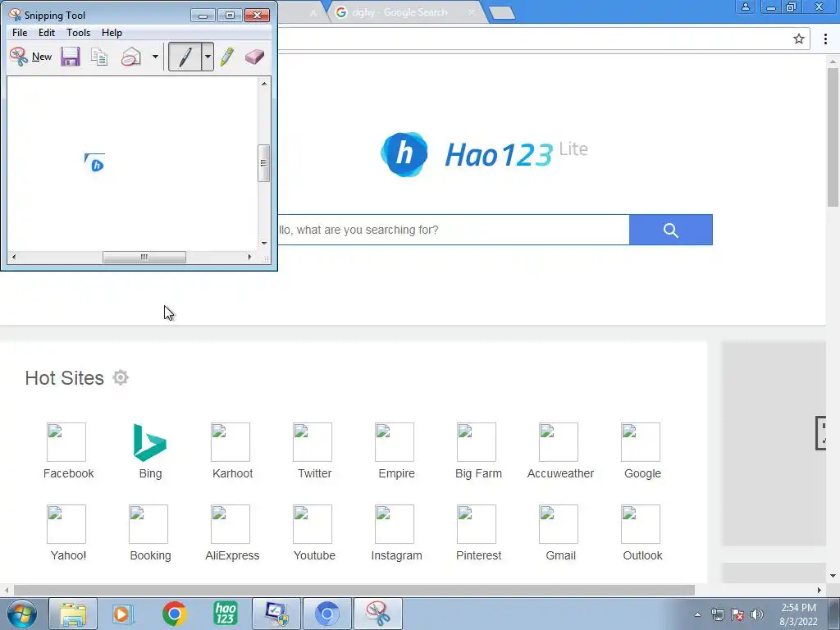Click the volume speaker tray icon

pyautogui.click(x=757, y=614)
